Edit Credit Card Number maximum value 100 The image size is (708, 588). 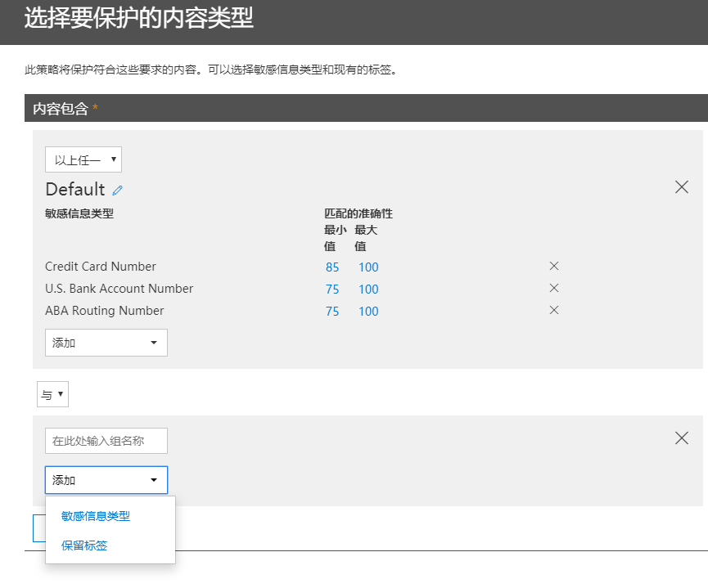368,267
